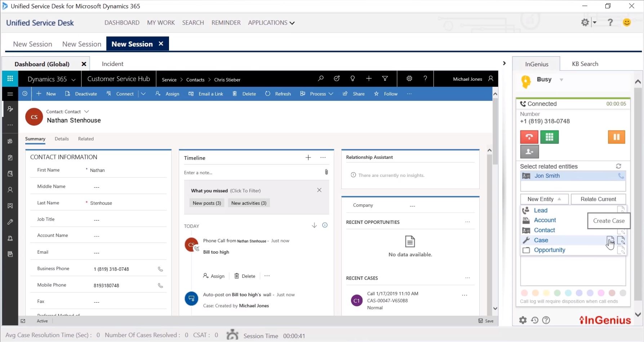Screen dimensions: 644x342
Task: Open the Busy presence status dropdown
Action: pyautogui.click(x=561, y=80)
